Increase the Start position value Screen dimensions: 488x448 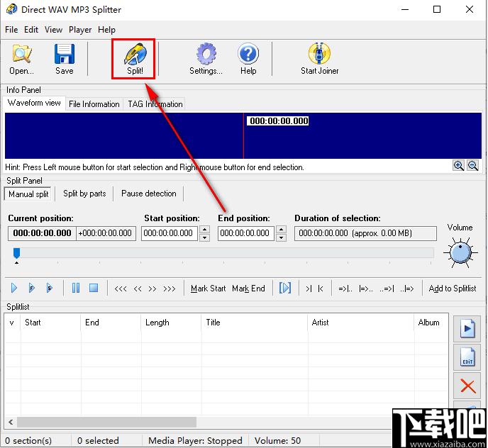204,230
